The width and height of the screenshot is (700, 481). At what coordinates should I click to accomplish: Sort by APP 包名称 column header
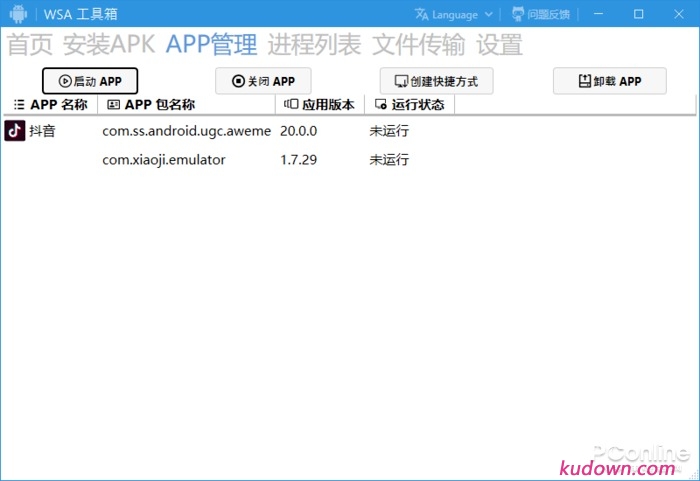click(186, 105)
